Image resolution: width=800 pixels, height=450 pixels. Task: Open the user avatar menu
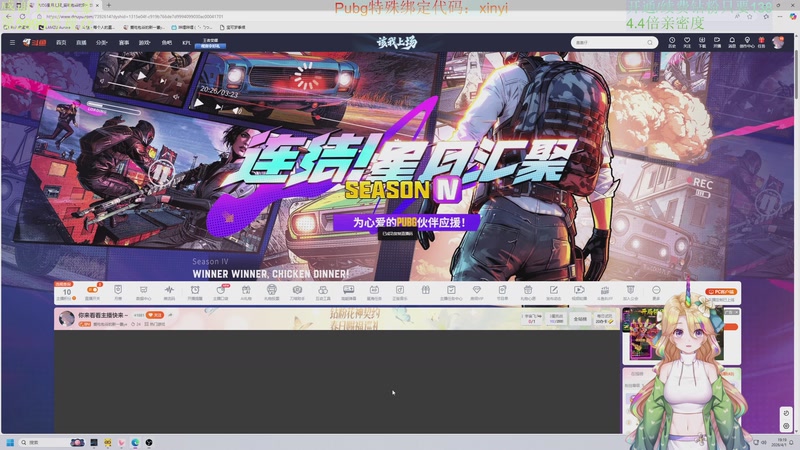(x=778, y=42)
